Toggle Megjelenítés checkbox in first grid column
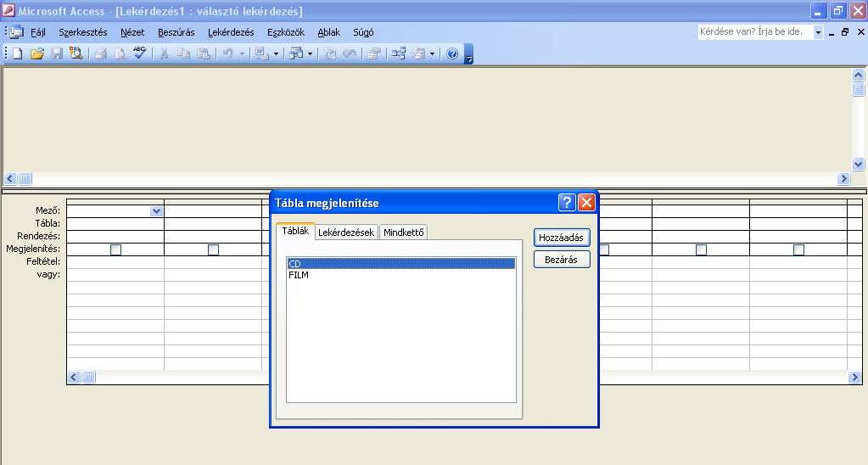This screenshot has width=868, height=465. pos(115,249)
